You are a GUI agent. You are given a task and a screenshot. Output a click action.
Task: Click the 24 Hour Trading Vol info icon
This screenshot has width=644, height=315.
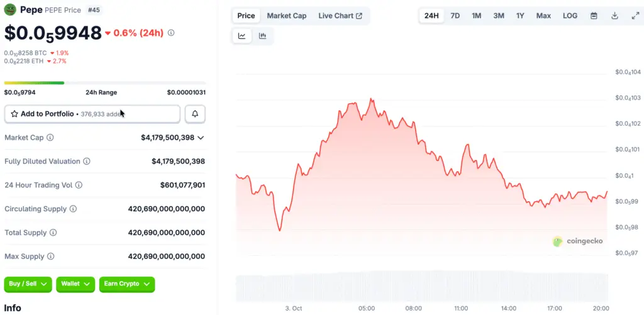(79, 185)
